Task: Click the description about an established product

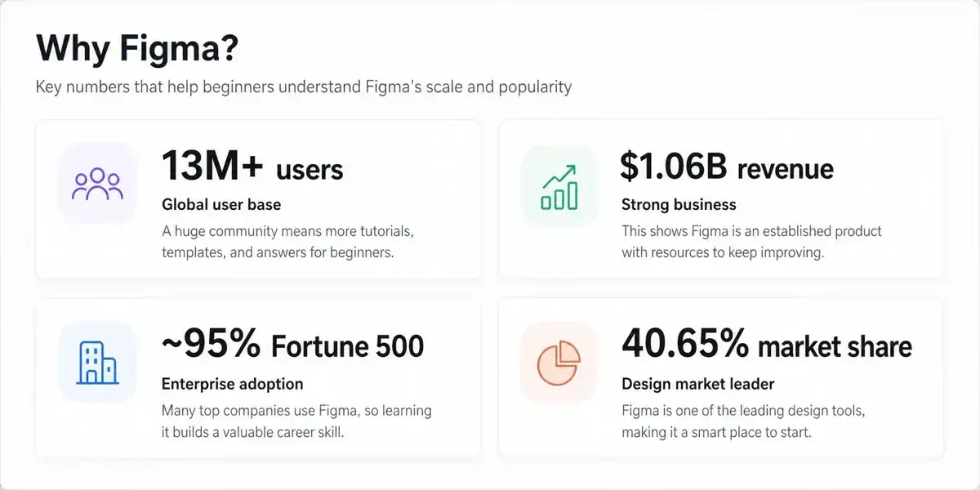Action: 751,242
